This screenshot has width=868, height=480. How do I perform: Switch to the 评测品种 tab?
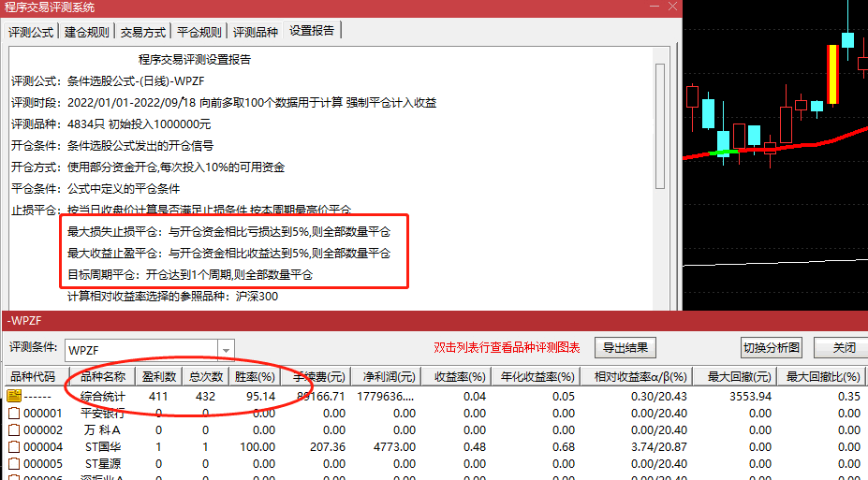click(x=256, y=32)
